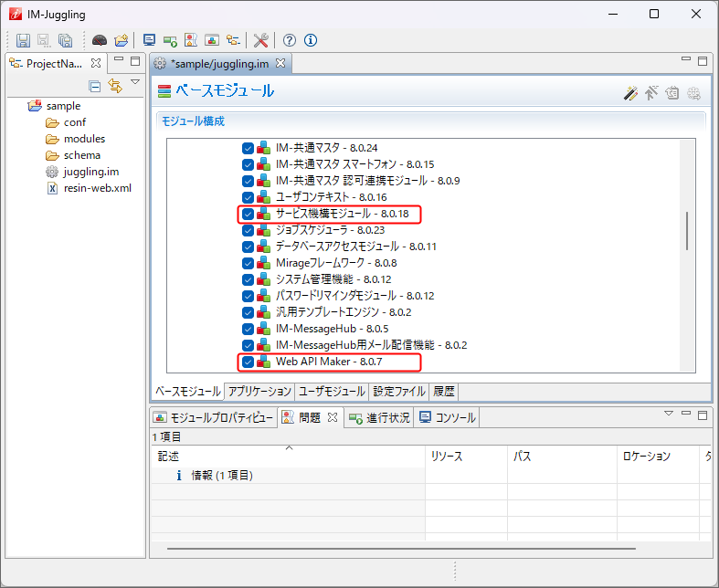The height and width of the screenshot is (588, 719).
Task: Switch to the 履歴 tab
Action: pos(443,392)
